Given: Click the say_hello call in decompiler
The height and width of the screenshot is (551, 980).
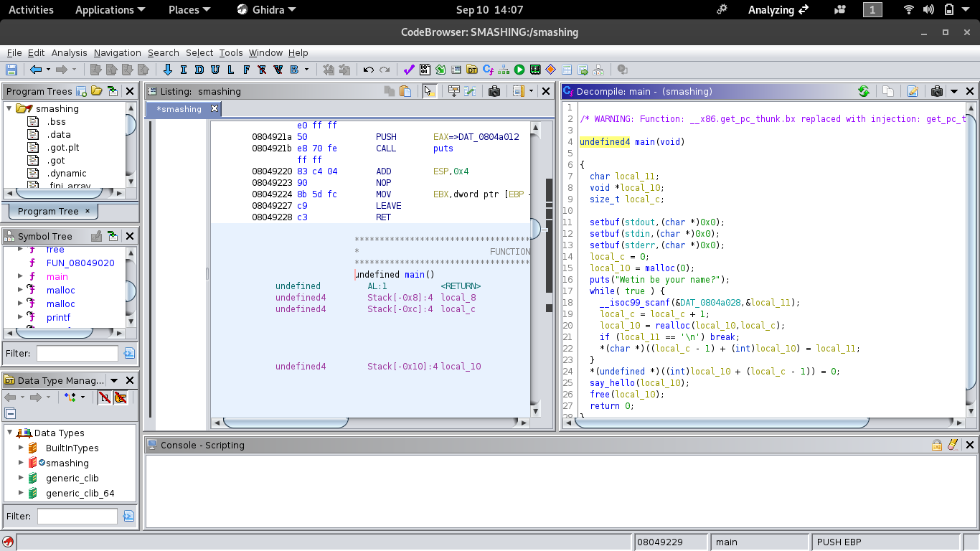Looking at the screenshot, I should 613,382.
